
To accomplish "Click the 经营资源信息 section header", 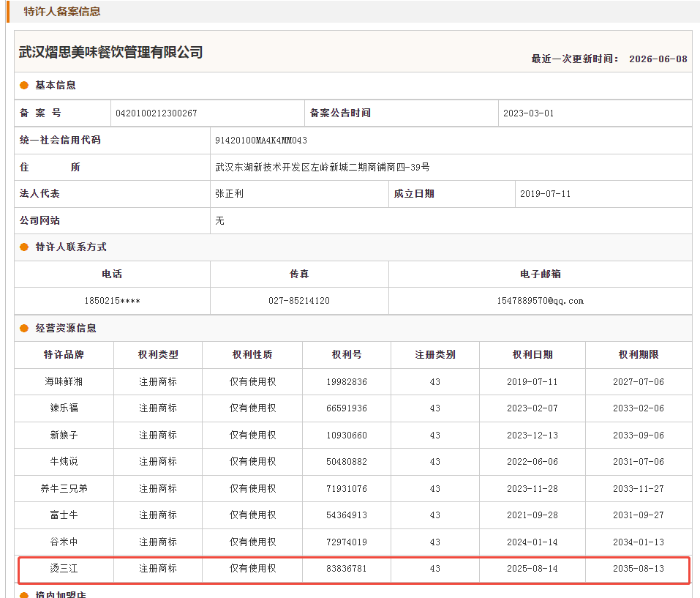I will tap(66, 328).
